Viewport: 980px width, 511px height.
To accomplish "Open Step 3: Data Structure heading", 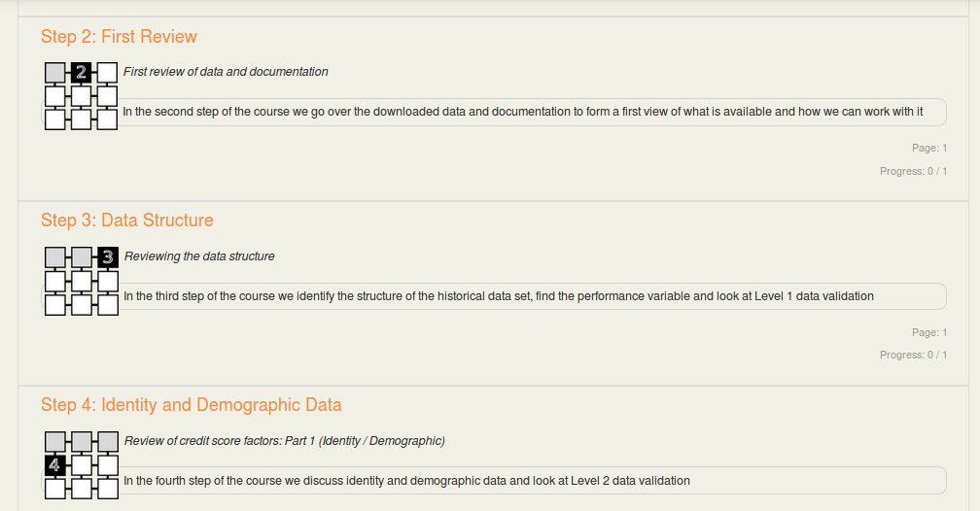I will 126,221.
